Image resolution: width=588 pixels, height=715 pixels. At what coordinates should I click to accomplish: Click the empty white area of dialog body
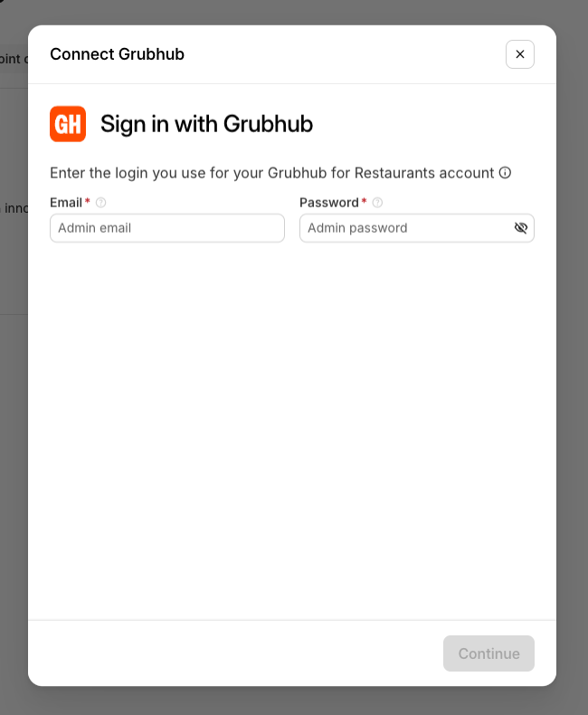point(291,429)
